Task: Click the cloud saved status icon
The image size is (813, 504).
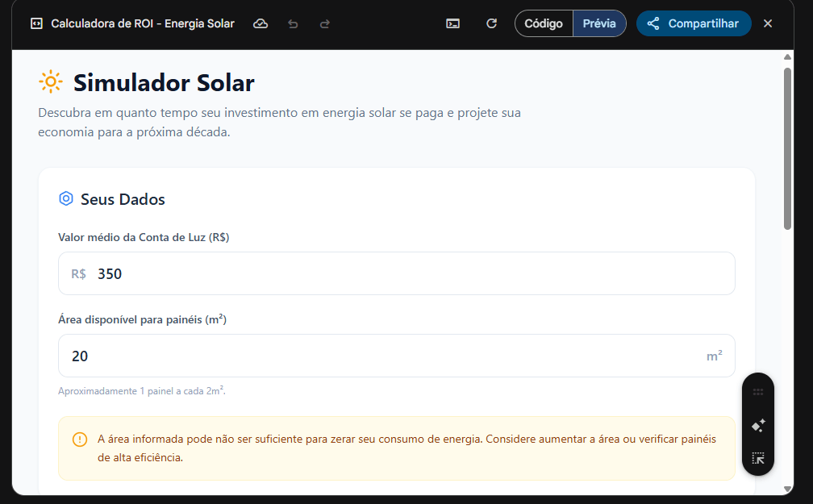Action: tap(261, 23)
